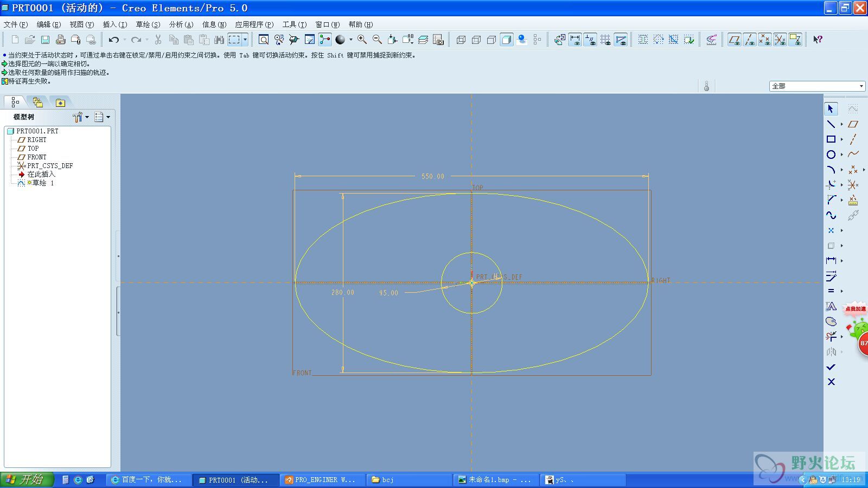
Task: Zoom out using the magnifier minus icon
Action: [377, 40]
